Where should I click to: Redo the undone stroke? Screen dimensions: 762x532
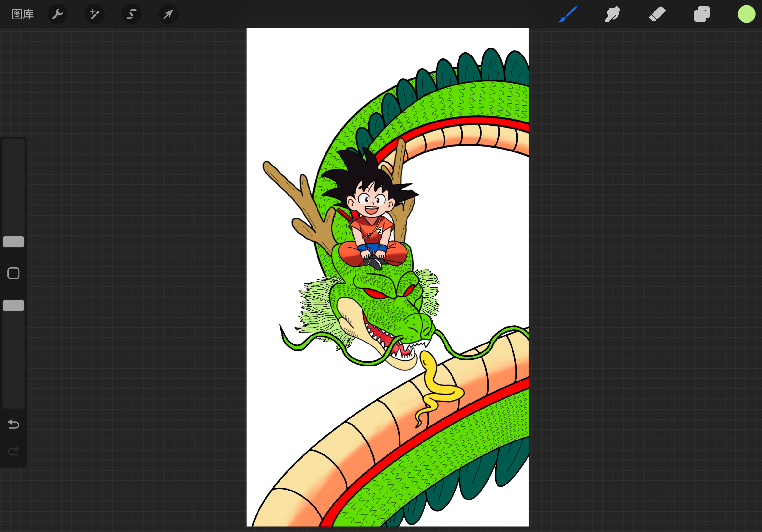[x=13, y=451]
